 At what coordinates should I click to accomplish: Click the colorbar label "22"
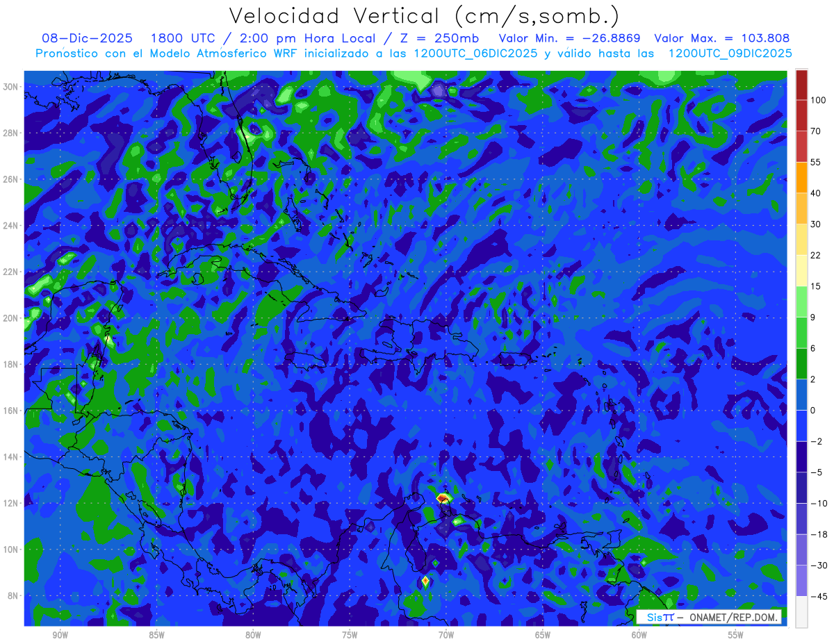tap(816, 255)
